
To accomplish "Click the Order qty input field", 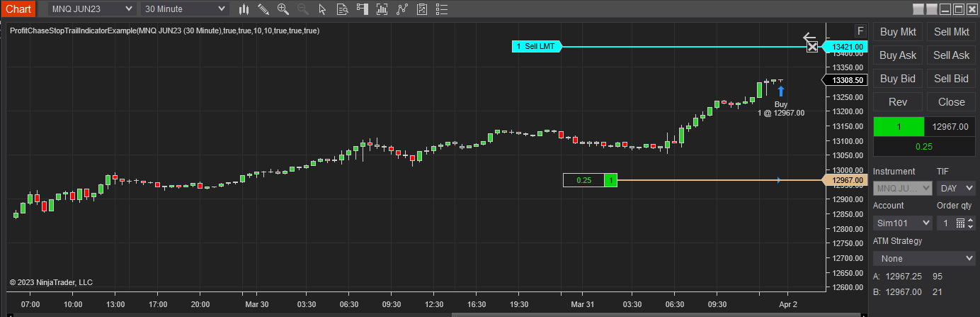I will point(945,223).
